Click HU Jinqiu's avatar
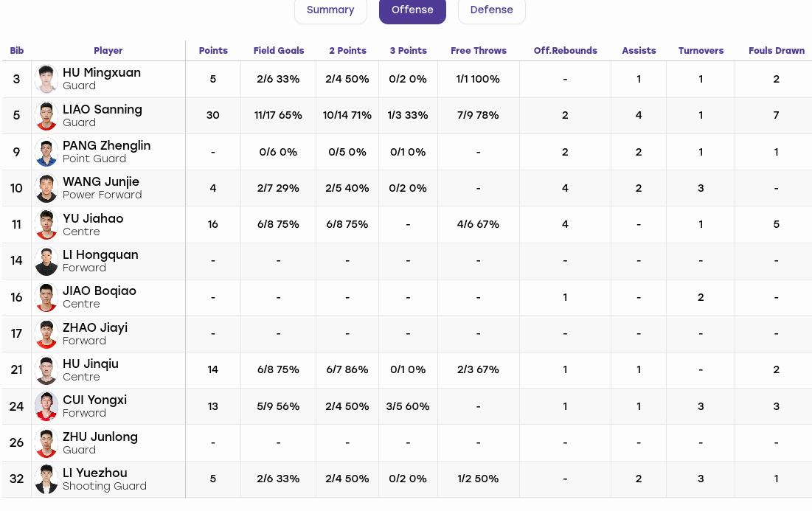 coord(46,370)
